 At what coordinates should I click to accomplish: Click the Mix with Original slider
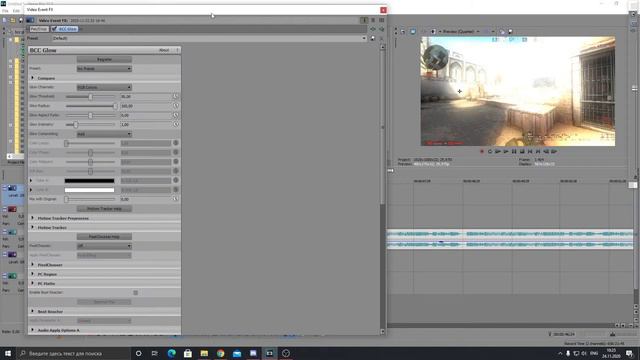[91, 199]
